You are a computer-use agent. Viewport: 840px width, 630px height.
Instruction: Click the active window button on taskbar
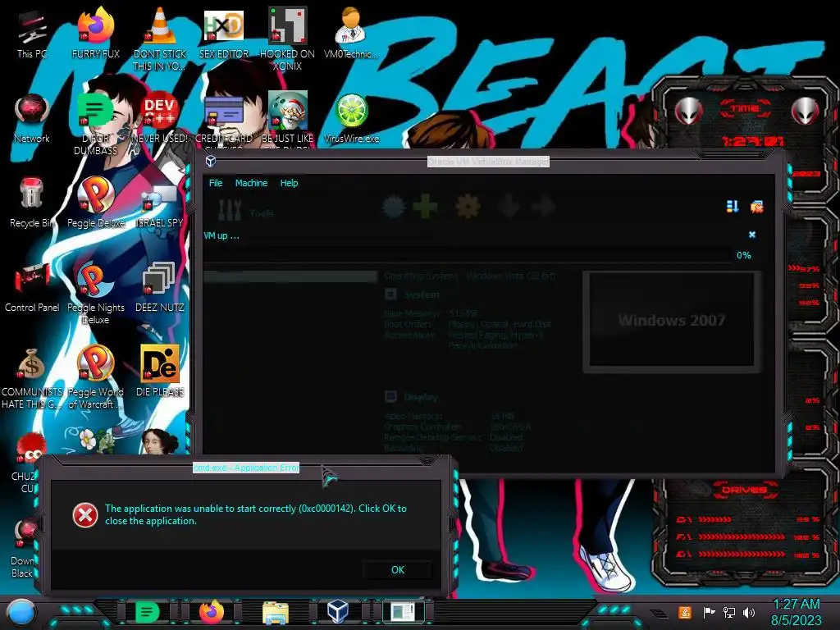[x=403, y=612]
